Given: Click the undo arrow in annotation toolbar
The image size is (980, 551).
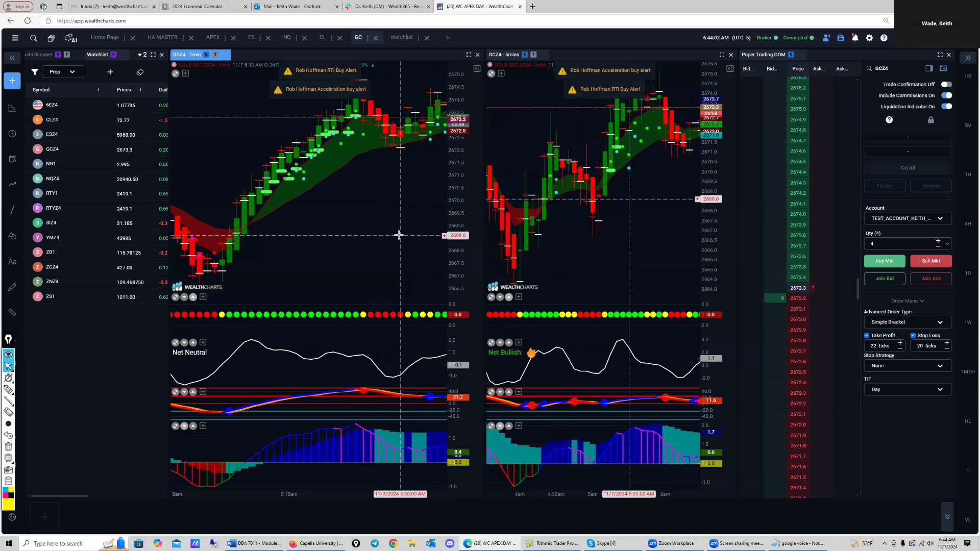Looking at the screenshot, I should coord(8,435).
